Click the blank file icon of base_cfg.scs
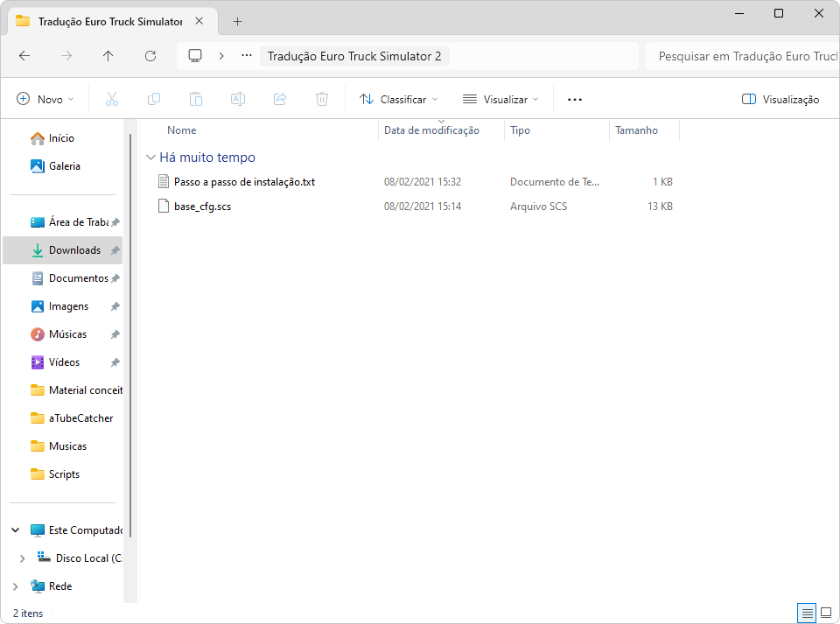 [x=164, y=207]
